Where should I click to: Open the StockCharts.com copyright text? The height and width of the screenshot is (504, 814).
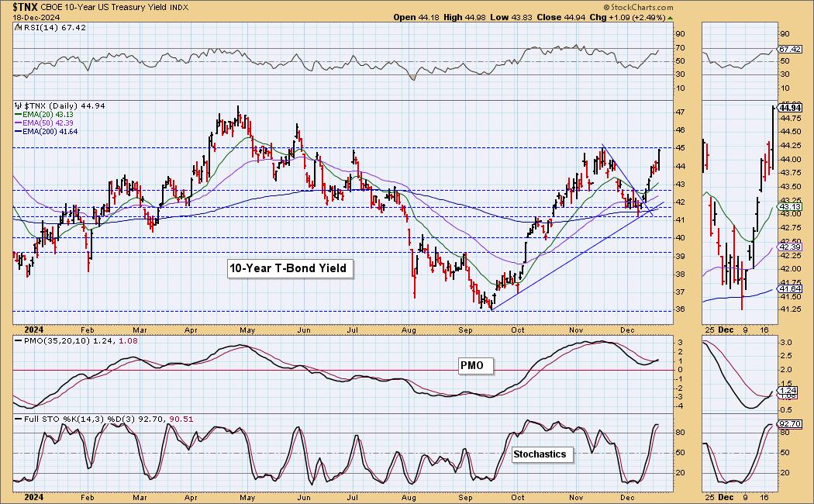(638, 7)
